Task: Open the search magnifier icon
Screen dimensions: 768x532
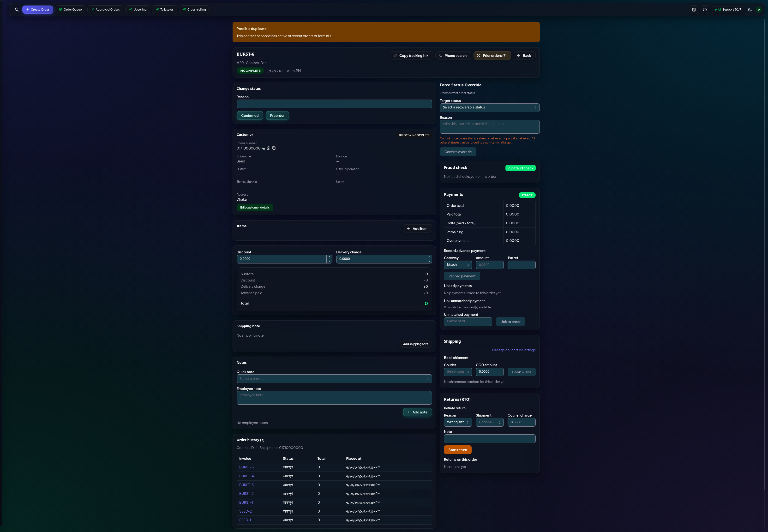Action: click(x=17, y=10)
